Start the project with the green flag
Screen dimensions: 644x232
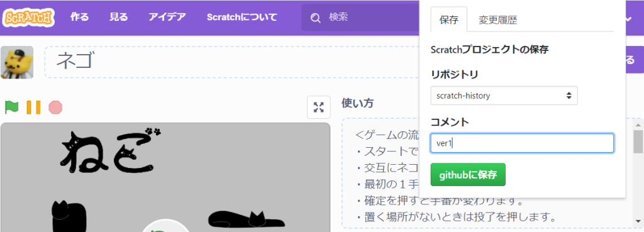coord(11,107)
